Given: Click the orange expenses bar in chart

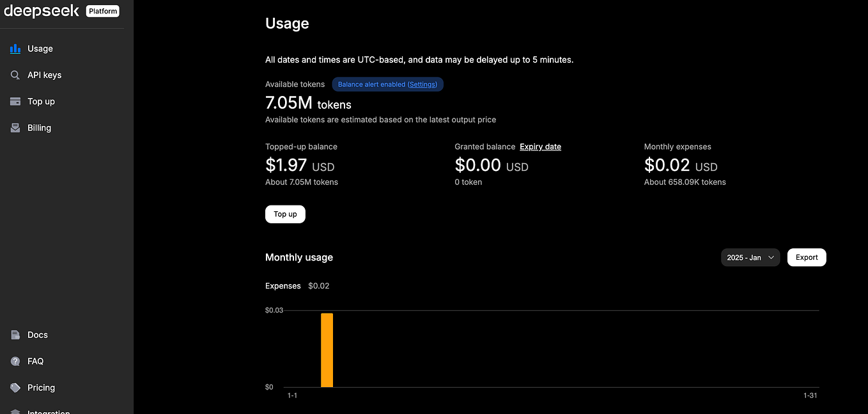Looking at the screenshot, I should coord(327,350).
